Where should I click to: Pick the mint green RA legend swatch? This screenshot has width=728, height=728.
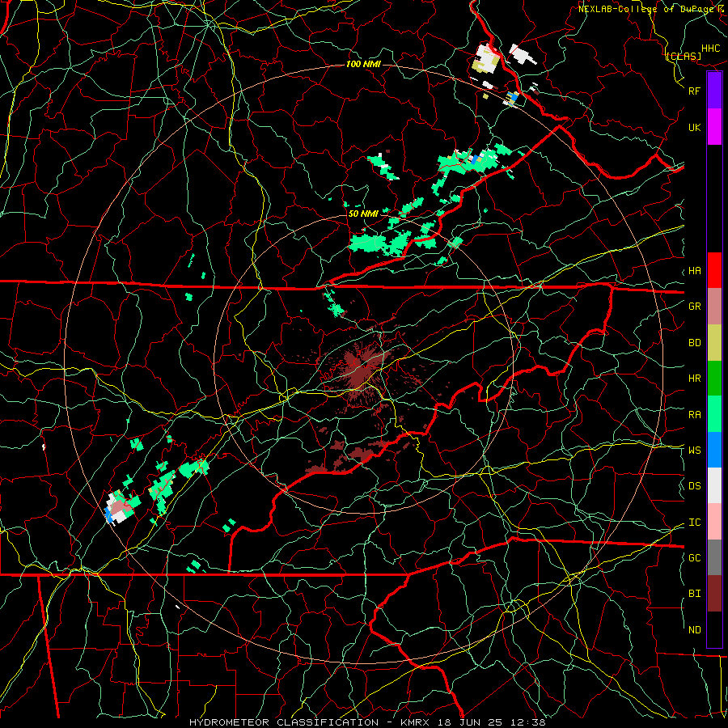(x=714, y=414)
